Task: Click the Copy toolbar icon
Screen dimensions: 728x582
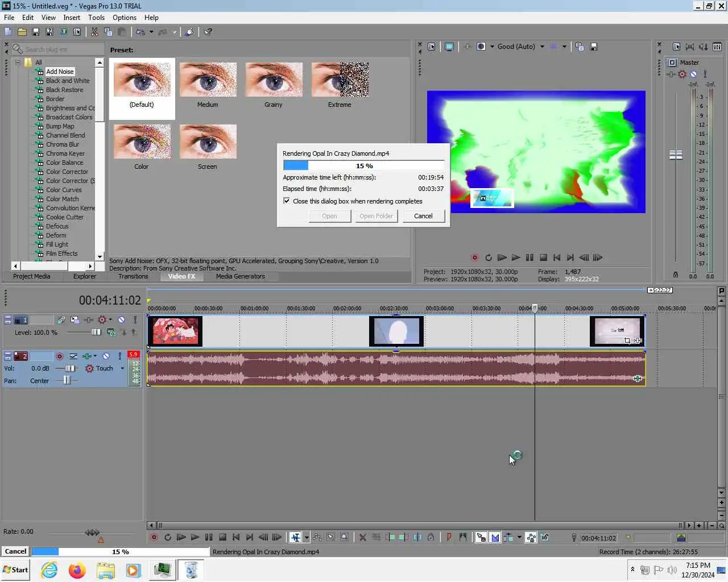Action: tap(108, 32)
